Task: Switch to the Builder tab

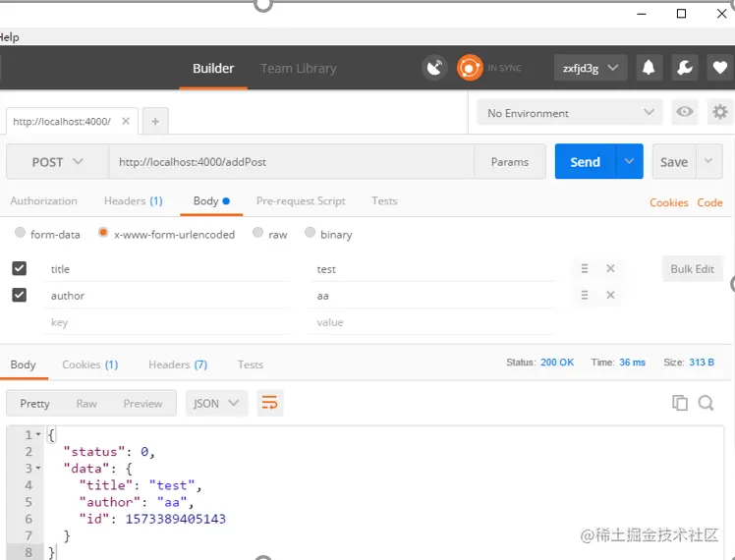Action: (x=213, y=69)
